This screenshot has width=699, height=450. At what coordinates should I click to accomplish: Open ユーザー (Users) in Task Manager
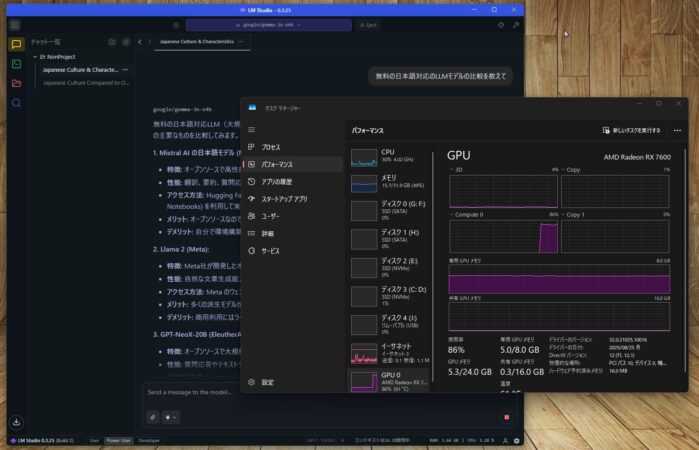click(292, 216)
